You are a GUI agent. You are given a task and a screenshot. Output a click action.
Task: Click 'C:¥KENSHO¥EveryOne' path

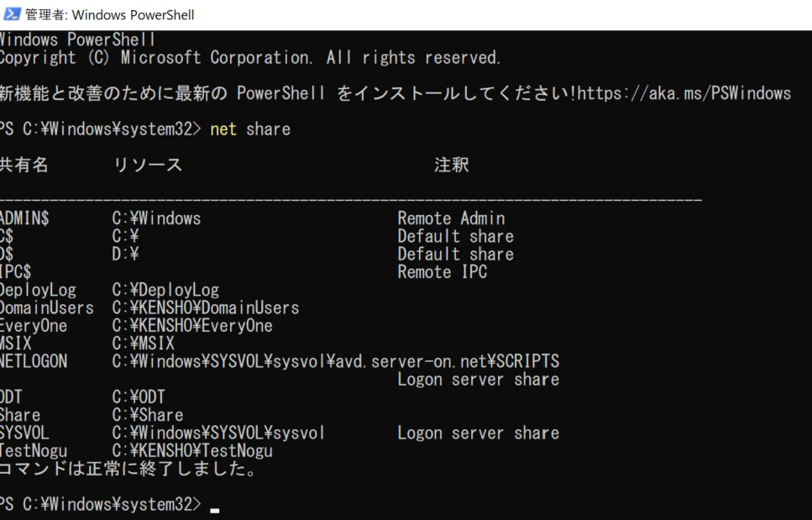point(192,326)
